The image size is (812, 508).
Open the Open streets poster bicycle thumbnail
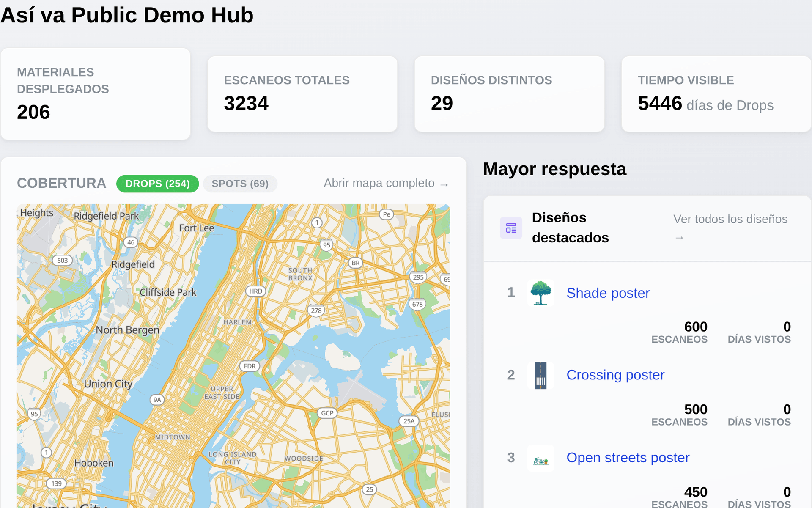point(540,458)
